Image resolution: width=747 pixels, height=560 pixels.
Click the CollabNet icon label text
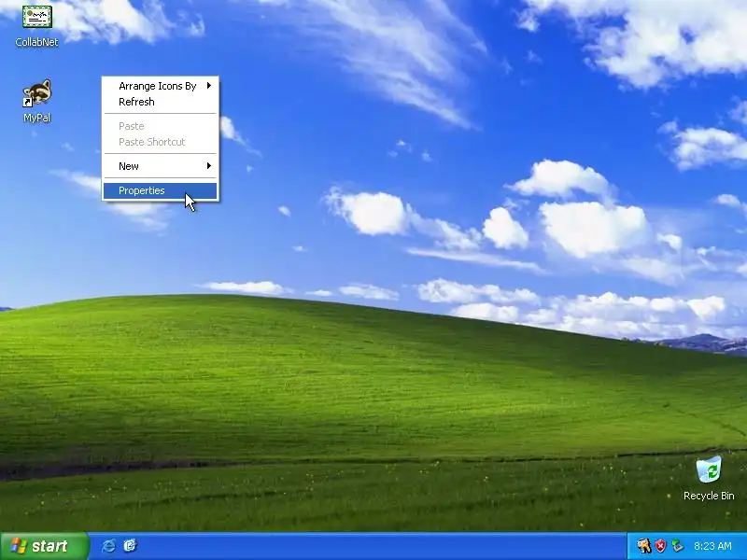pyautogui.click(x=36, y=42)
